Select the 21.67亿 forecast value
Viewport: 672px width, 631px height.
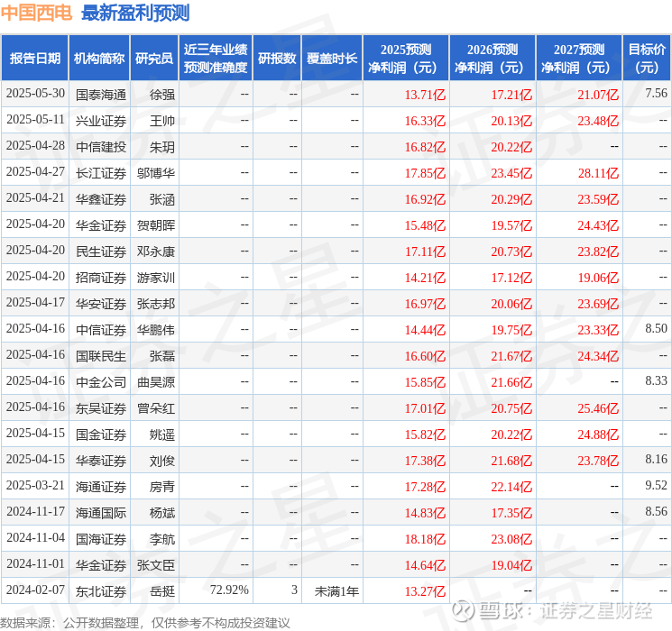click(x=511, y=356)
